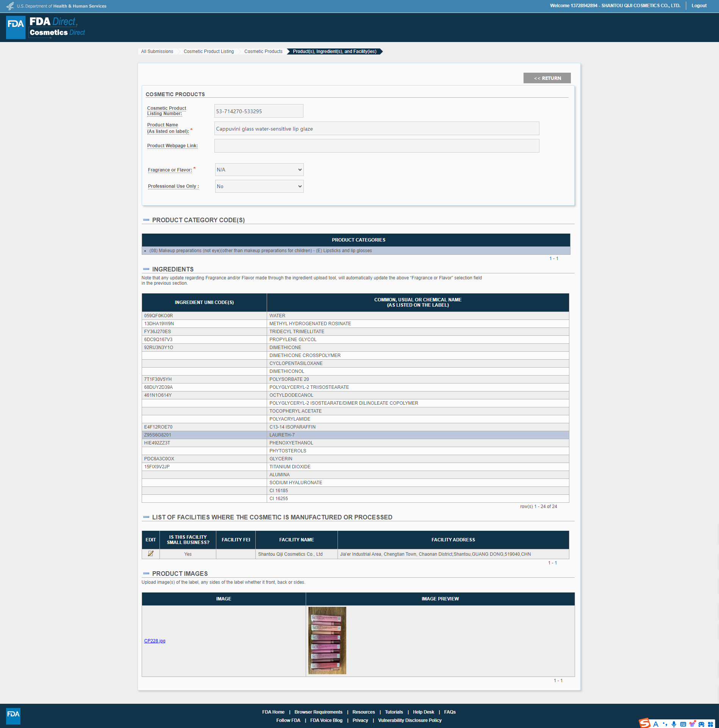Screen dimensions: 719x728
Task: Click the Product Webpage Link field
Action: [376, 146]
